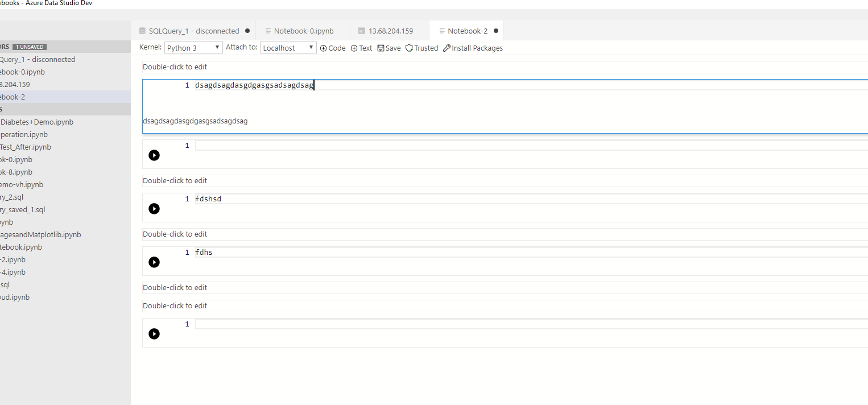
Task: Select text cell directly above fdshsd cell
Action: (x=505, y=180)
